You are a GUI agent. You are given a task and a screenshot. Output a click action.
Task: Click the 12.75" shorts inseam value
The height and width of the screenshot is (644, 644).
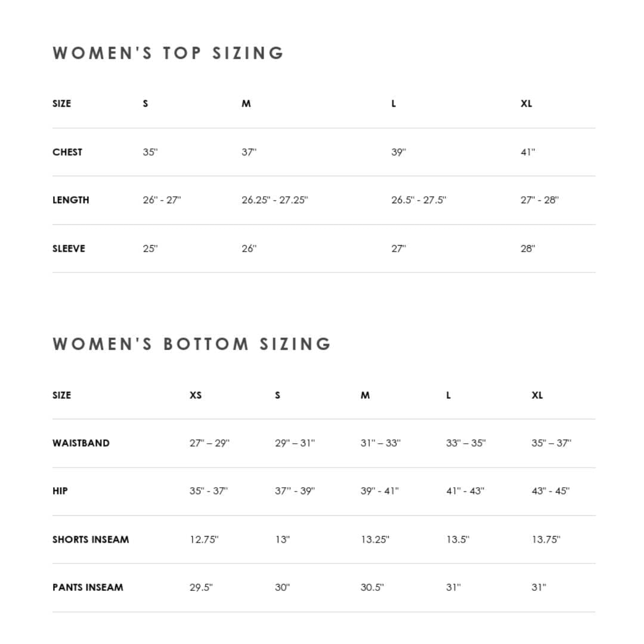pyautogui.click(x=204, y=539)
